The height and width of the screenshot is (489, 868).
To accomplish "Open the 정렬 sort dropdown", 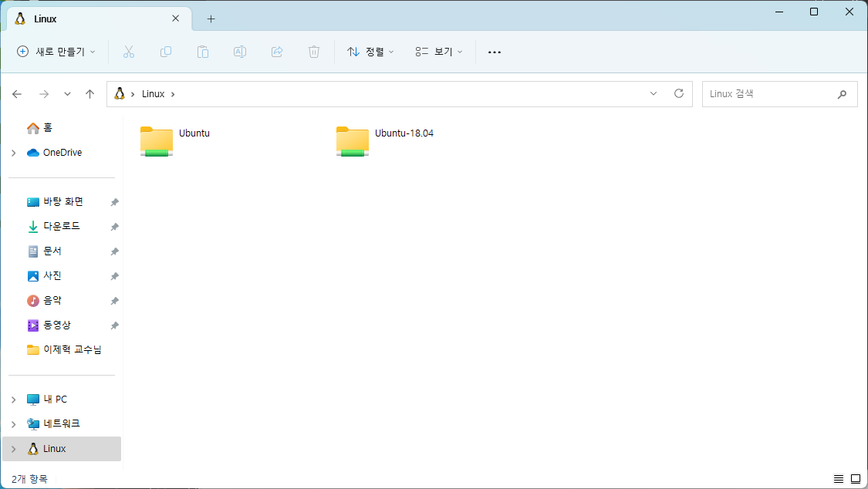I will coord(370,52).
